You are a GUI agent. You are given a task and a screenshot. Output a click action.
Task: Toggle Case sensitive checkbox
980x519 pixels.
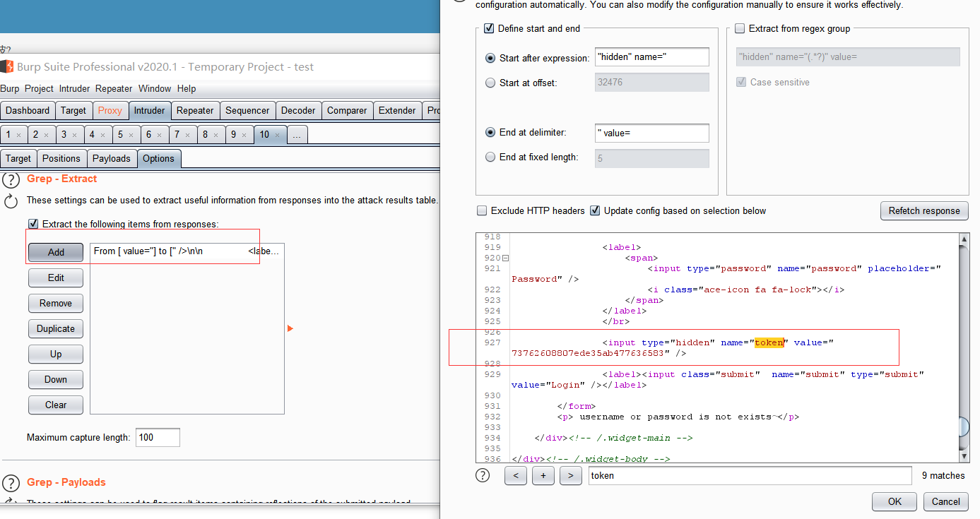(x=741, y=82)
